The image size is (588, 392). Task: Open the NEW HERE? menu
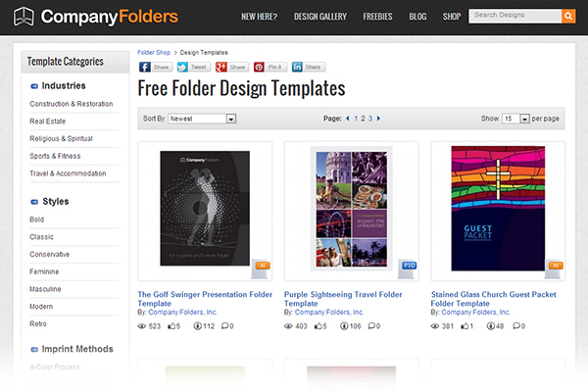(x=259, y=17)
